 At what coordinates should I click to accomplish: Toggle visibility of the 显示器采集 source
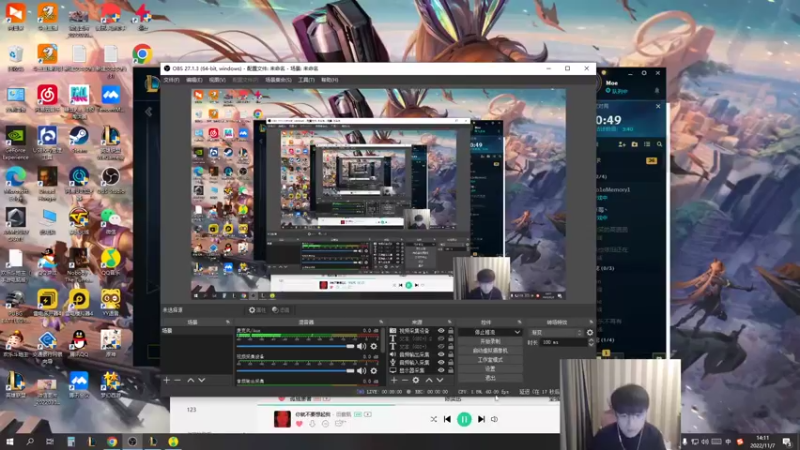pyautogui.click(x=441, y=370)
